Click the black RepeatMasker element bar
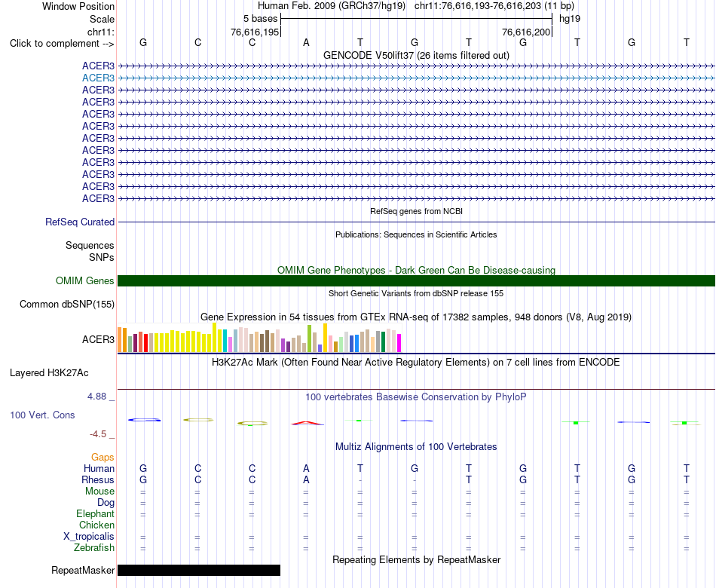This screenshot has height=588, width=716. (199, 570)
